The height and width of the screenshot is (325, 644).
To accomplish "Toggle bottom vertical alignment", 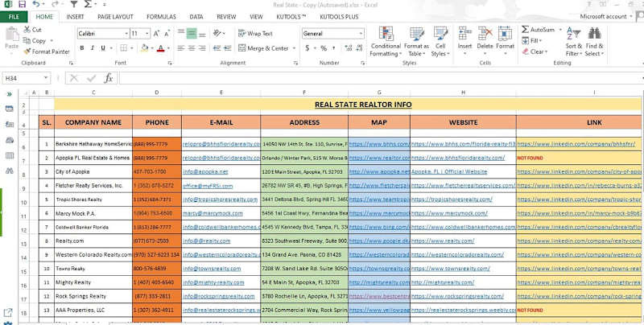I will click(x=202, y=34).
